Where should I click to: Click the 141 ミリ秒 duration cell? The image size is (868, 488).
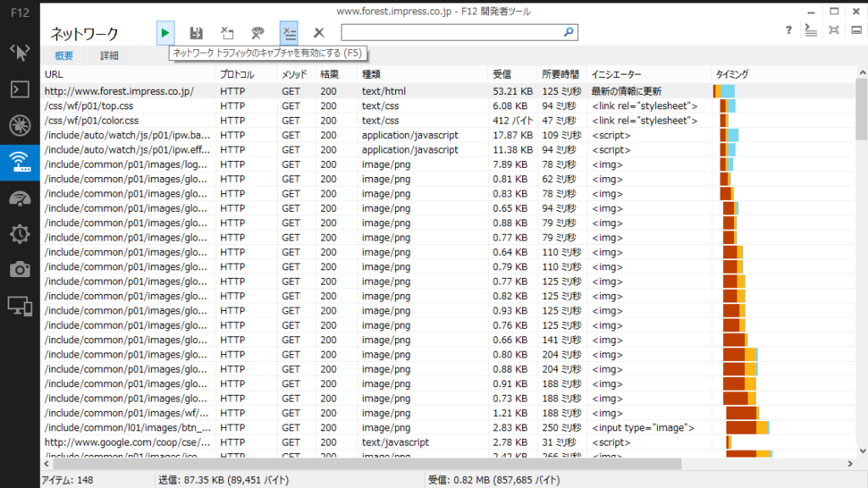pyautogui.click(x=562, y=341)
